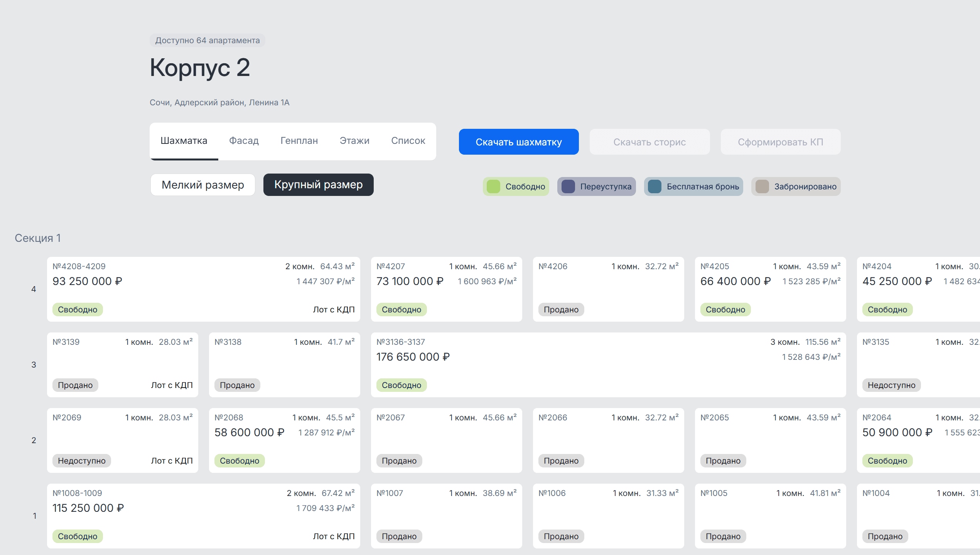Select Крупный размер view
The width and height of the screenshot is (980, 555).
tap(319, 185)
